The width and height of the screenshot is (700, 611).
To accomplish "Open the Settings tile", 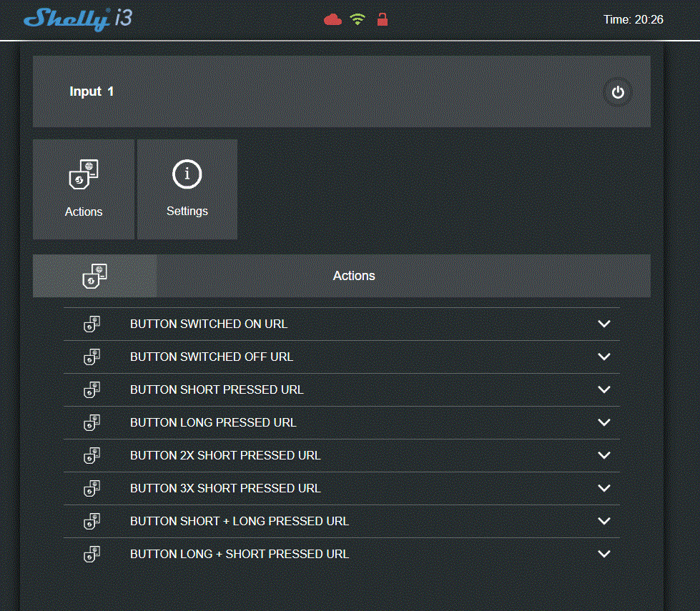I will [187, 189].
